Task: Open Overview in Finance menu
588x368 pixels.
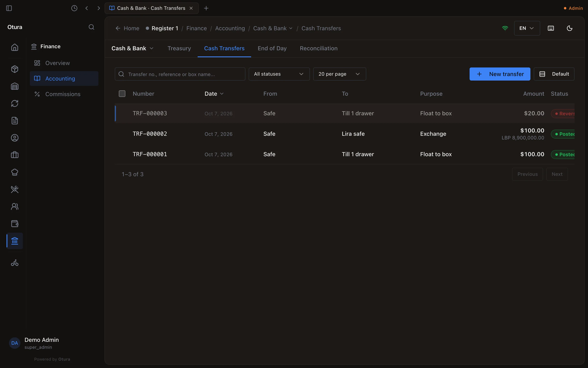Action: click(x=64, y=63)
